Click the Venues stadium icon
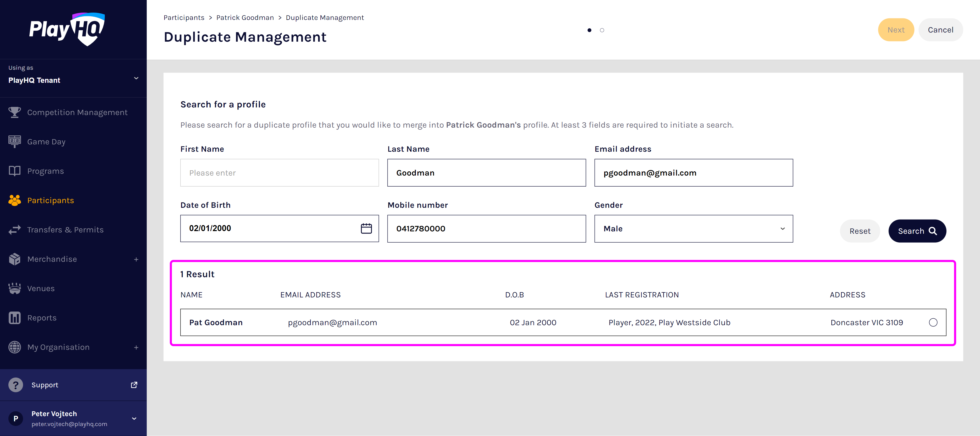 pyautogui.click(x=14, y=288)
